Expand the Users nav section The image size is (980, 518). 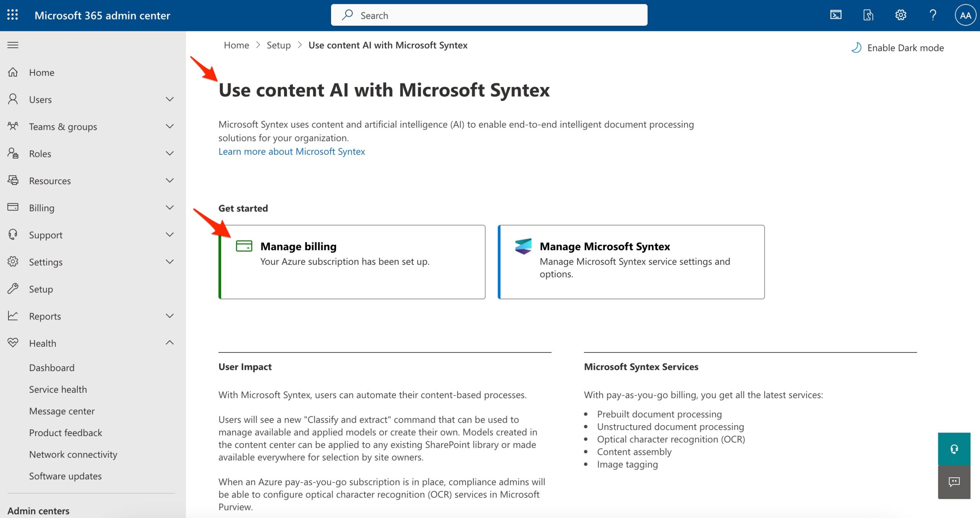[170, 99]
